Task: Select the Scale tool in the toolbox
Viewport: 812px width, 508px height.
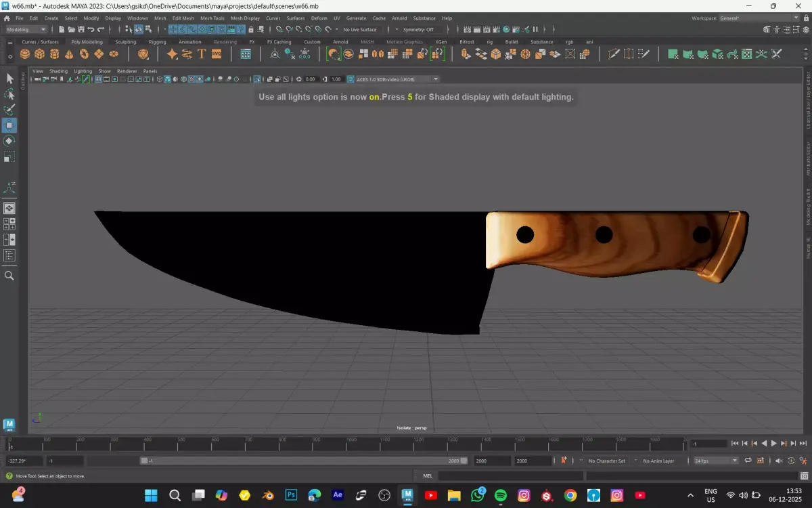Action: 9,157
